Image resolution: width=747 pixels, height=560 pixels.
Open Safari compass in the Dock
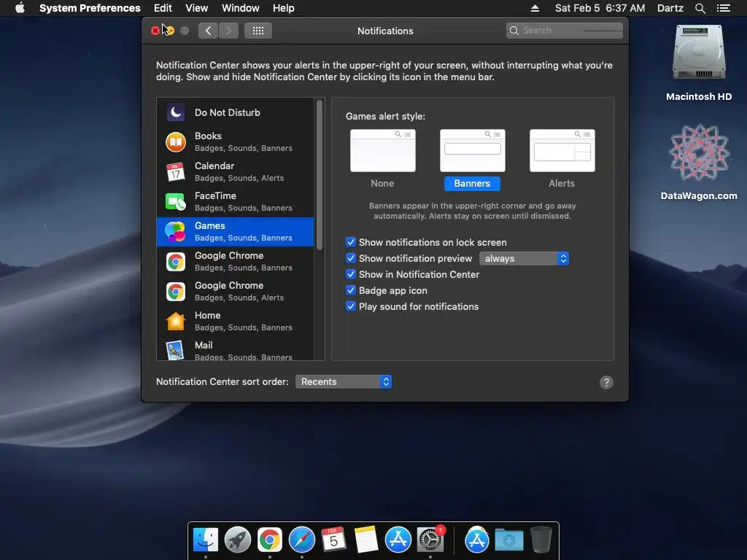coord(301,540)
